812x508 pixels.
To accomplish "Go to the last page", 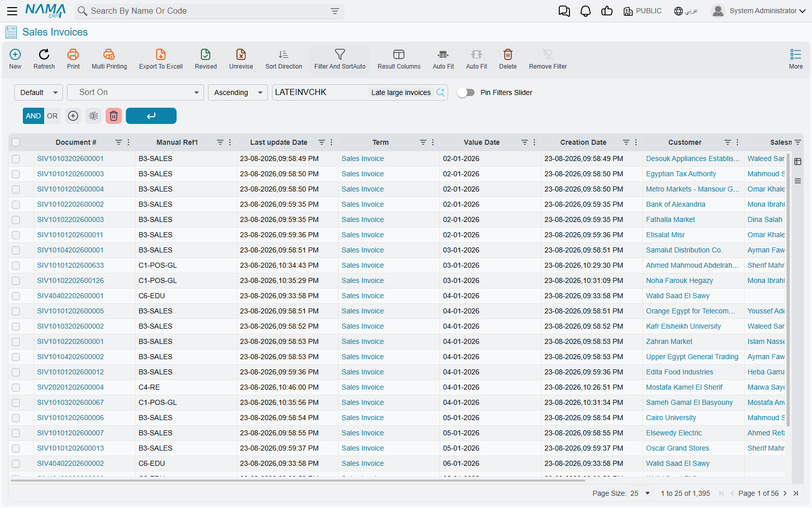I will coord(796,493).
